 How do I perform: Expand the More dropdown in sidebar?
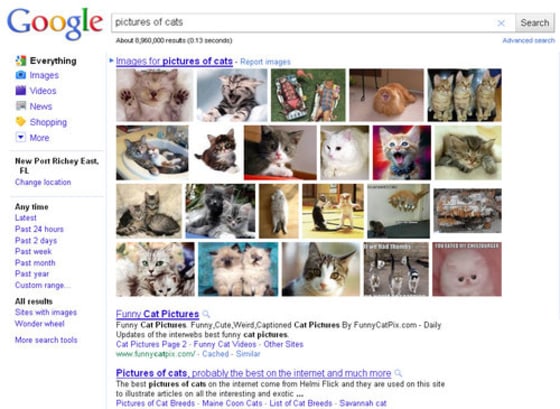(21, 137)
